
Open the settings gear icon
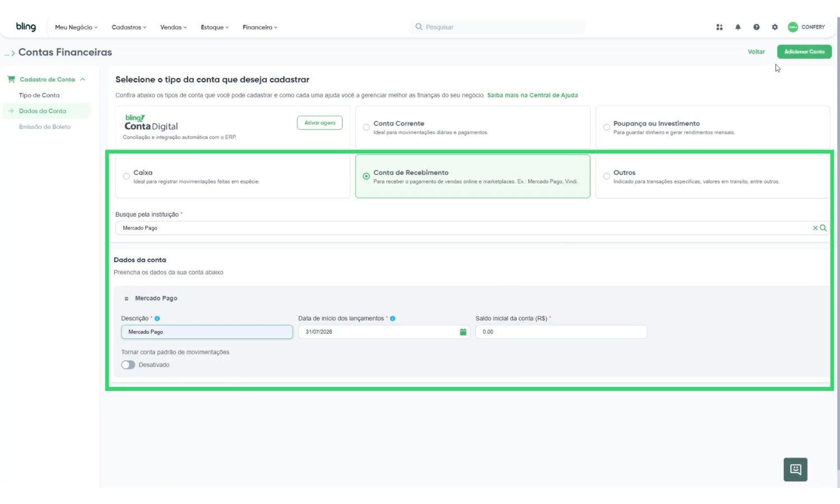click(x=775, y=27)
